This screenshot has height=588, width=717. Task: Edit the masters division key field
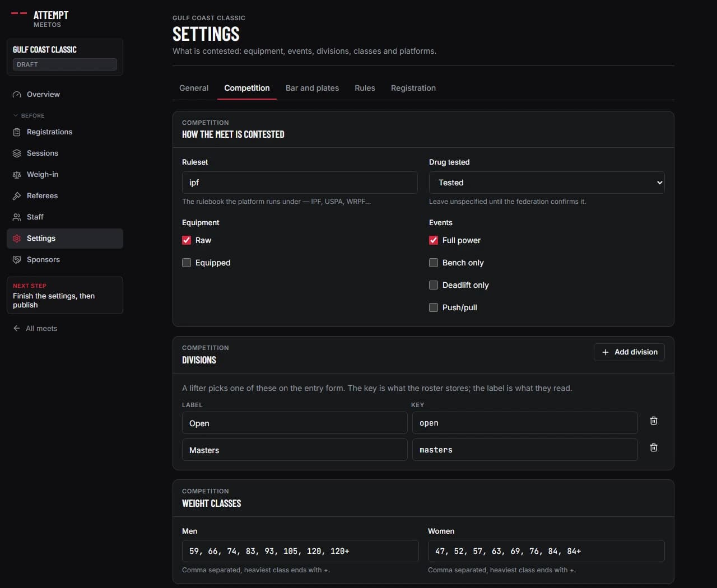coord(525,450)
